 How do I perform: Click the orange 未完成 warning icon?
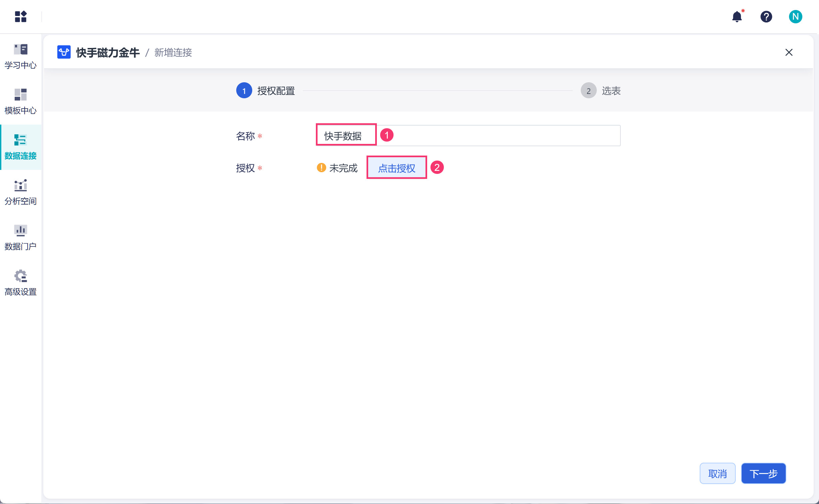click(321, 168)
